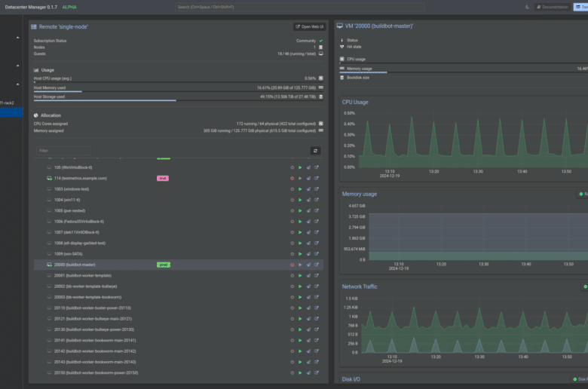This screenshot has width=588, height=389.
Task: Click the 'Network Traffic' chart title
Action: click(x=360, y=286)
